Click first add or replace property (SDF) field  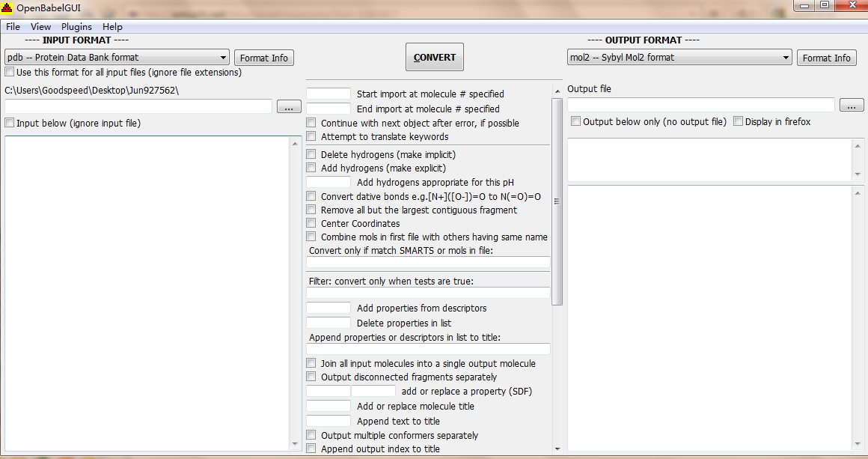328,391
